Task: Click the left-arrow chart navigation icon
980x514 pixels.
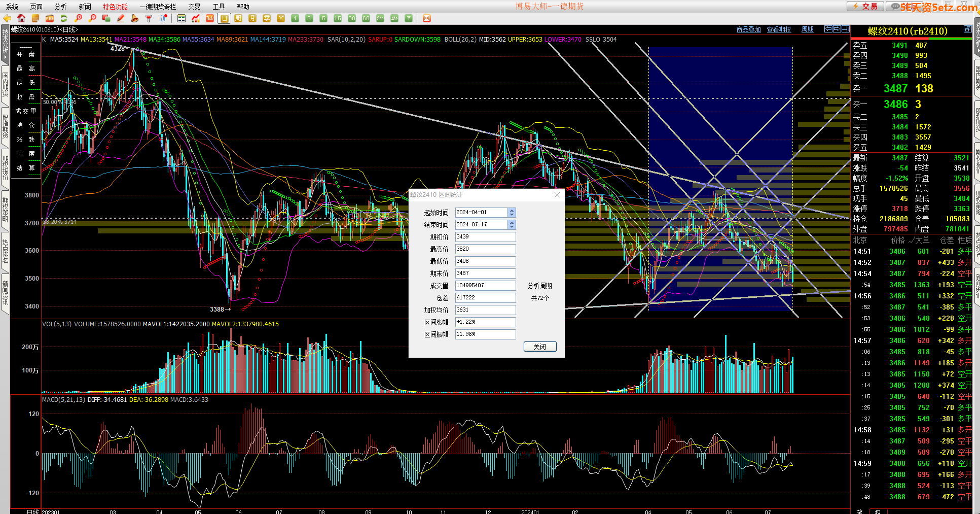Action: click(828, 29)
